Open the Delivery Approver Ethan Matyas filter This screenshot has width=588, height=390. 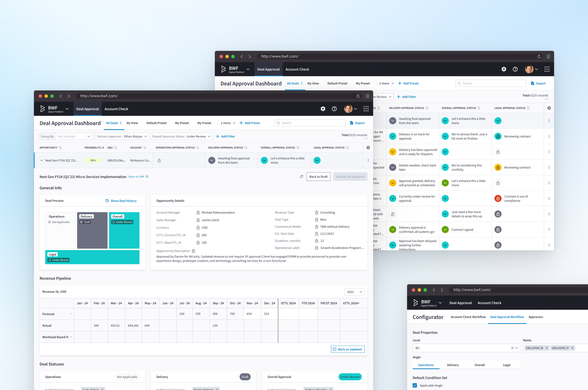(x=122, y=136)
